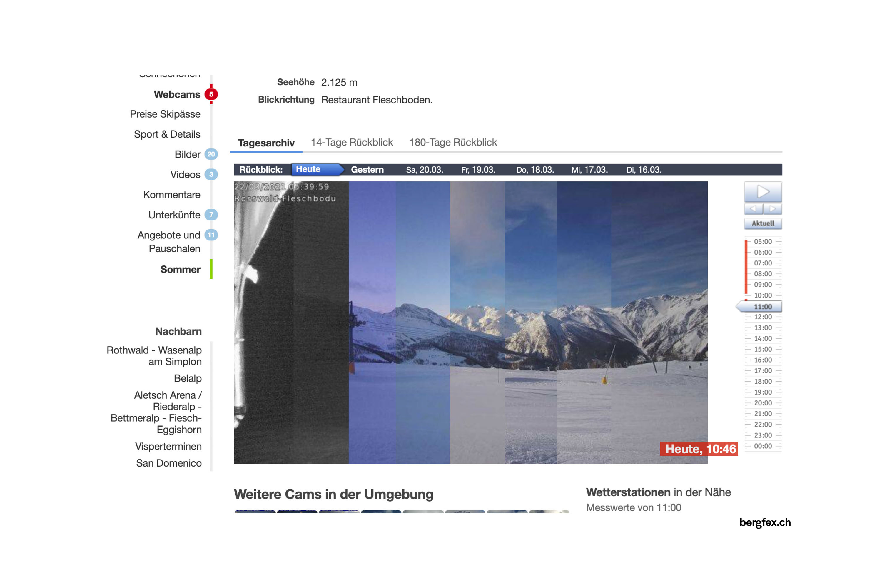Click the webcam mountain image
Viewport: 882px width, 588px height.
coord(471,323)
